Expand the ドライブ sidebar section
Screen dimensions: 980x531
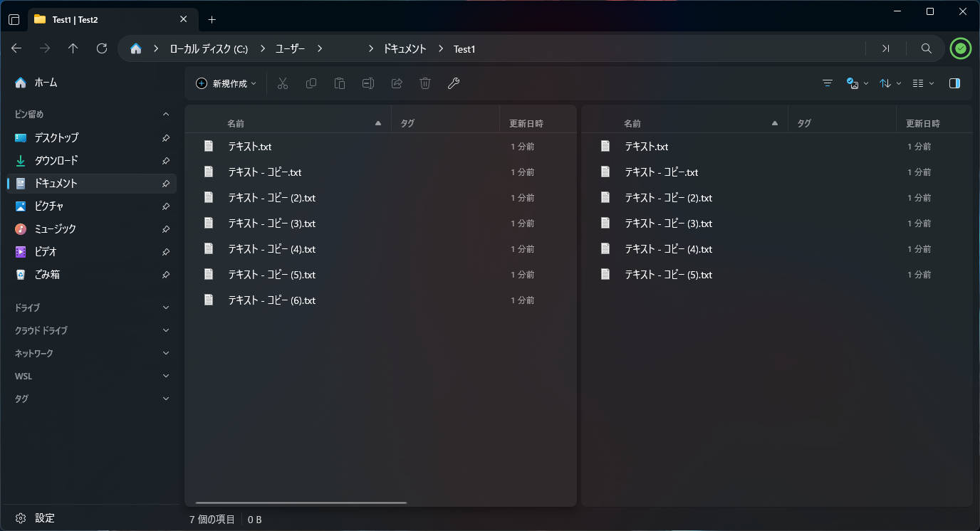(166, 307)
